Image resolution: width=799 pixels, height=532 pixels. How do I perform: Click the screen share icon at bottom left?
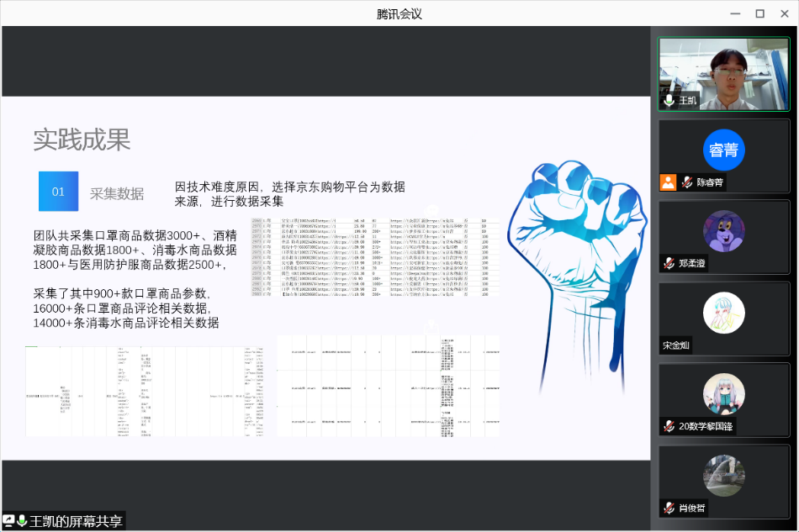(8, 522)
